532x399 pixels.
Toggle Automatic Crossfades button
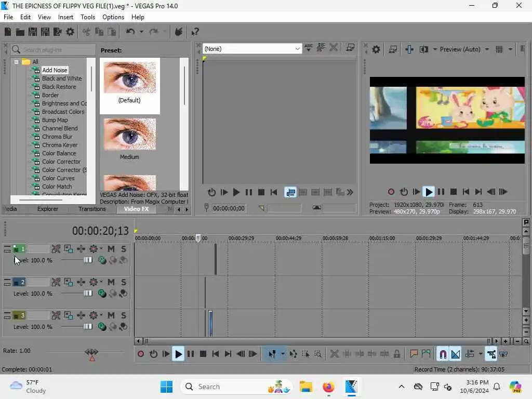tap(456, 354)
